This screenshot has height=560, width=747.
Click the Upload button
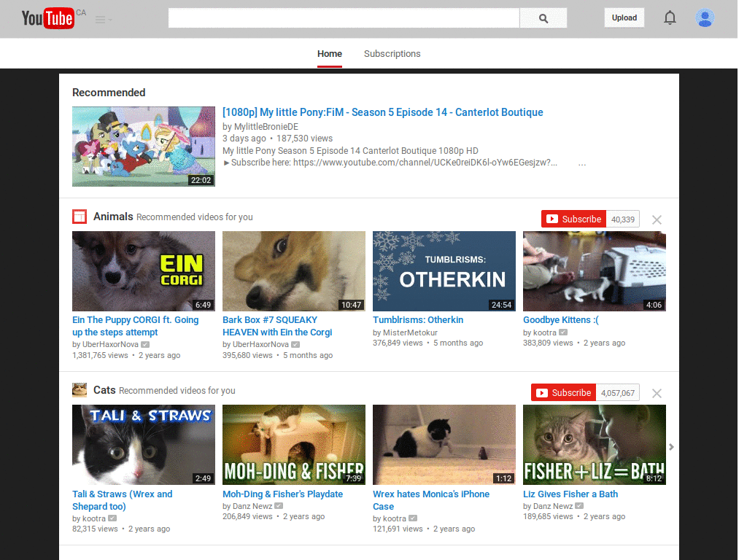(624, 17)
